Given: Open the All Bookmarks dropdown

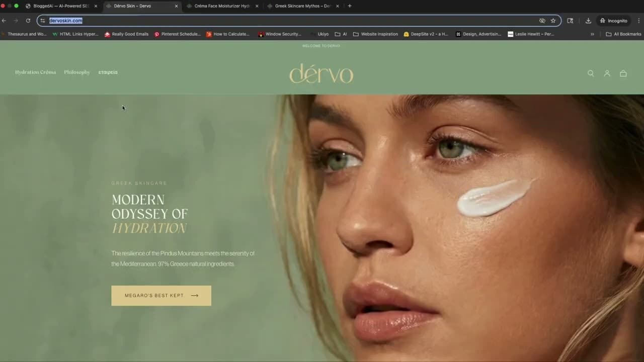Looking at the screenshot, I should pos(623,34).
